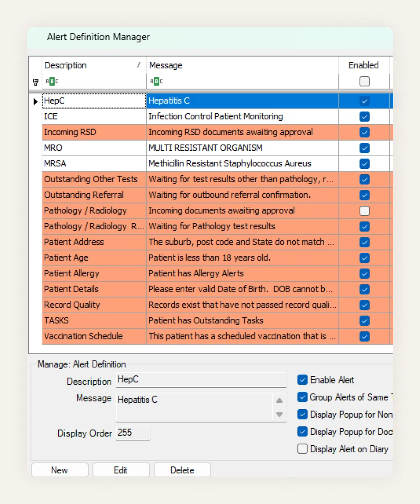
Task: Select the Patient Age description cell
Action: tap(94, 258)
